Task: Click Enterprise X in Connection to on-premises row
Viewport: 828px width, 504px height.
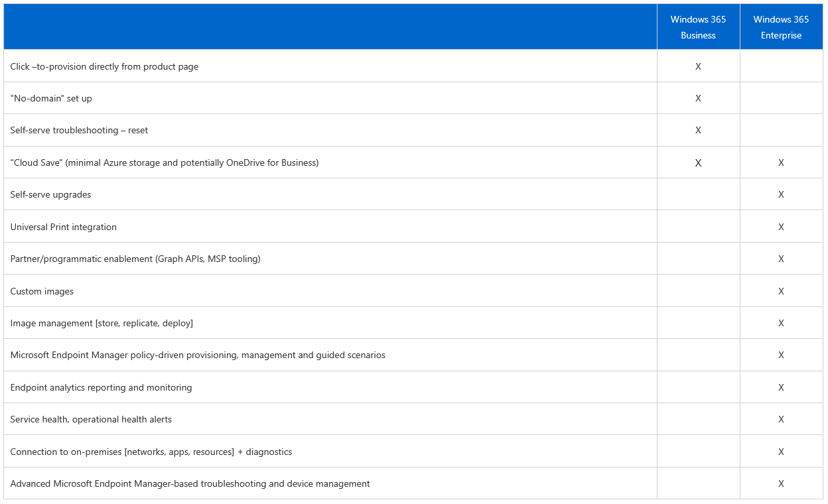Action: click(781, 452)
